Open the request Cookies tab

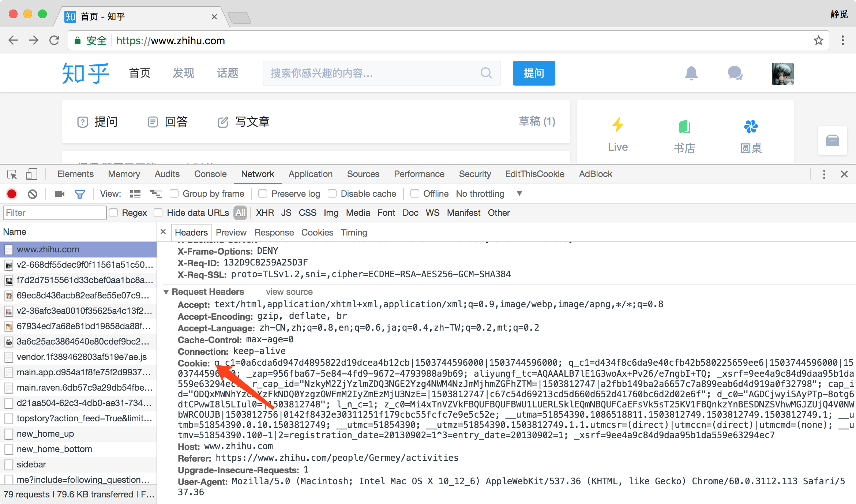(317, 233)
